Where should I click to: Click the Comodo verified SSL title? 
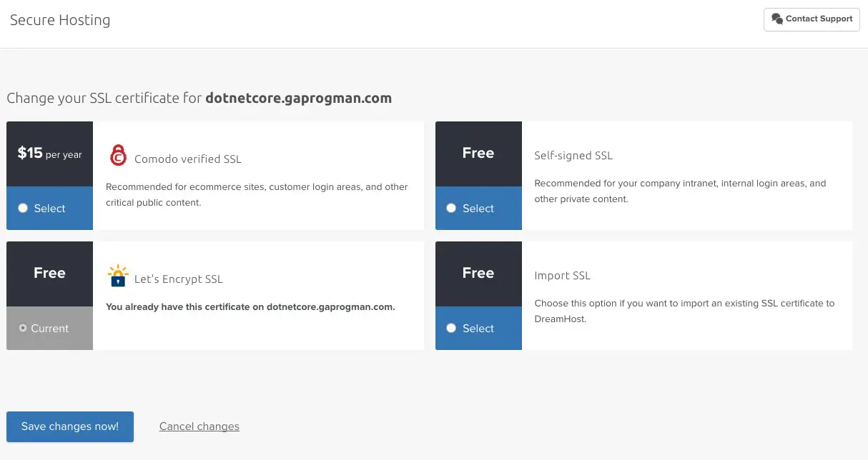click(188, 159)
